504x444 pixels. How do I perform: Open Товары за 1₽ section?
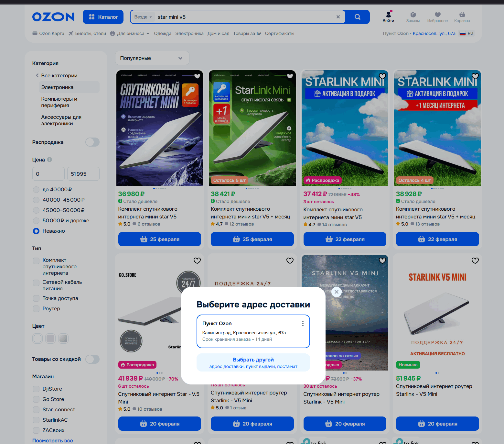247,33
